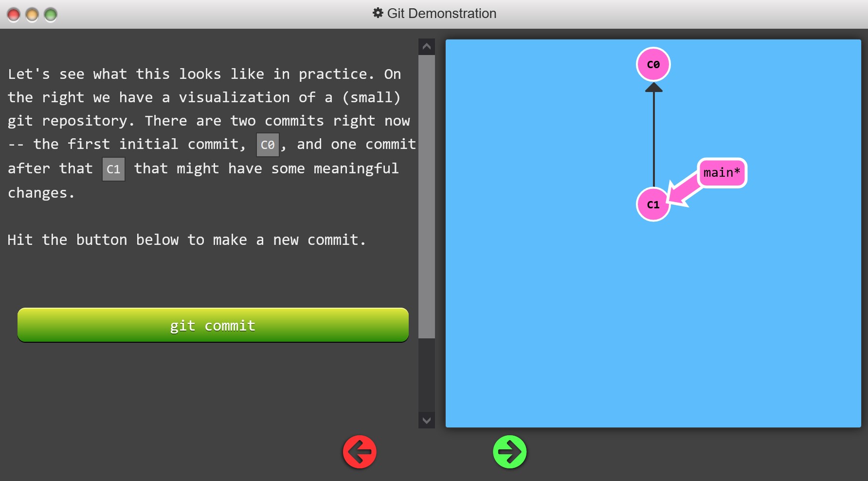This screenshot has height=481, width=868.
Task: Minimize the window with the yellow button
Action: coord(32,15)
